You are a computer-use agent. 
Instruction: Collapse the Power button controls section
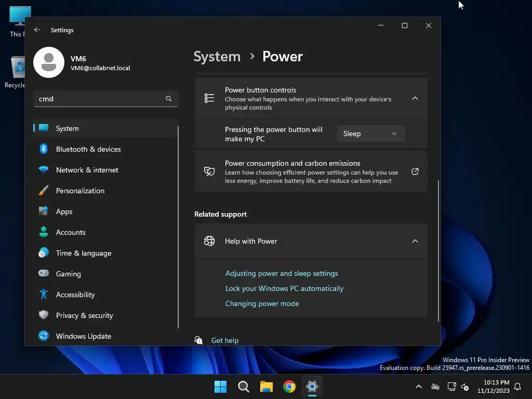tap(415, 98)
